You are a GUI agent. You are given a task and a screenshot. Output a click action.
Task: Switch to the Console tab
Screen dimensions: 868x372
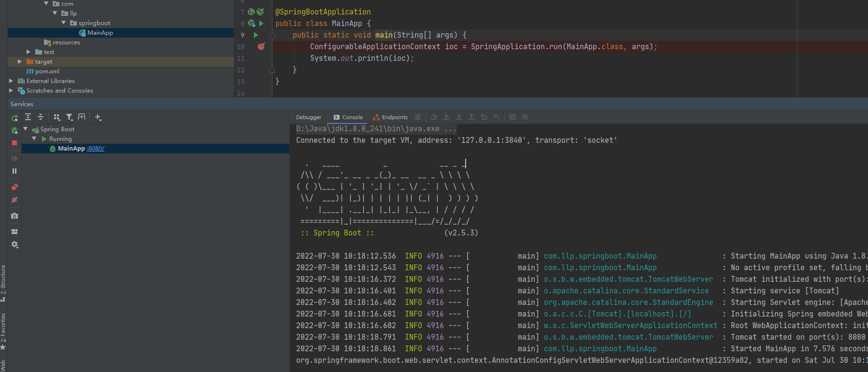pos(348,117)
